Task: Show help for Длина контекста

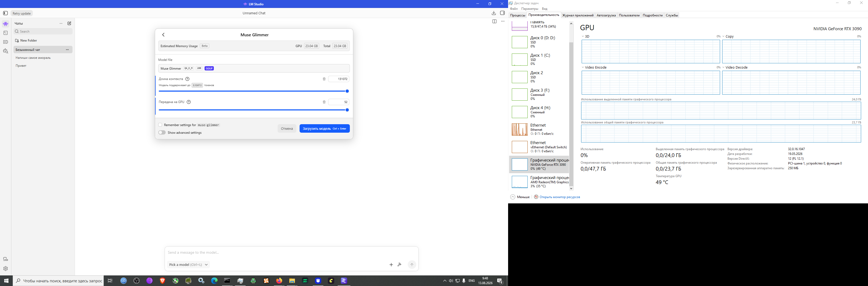Action: 188,79
